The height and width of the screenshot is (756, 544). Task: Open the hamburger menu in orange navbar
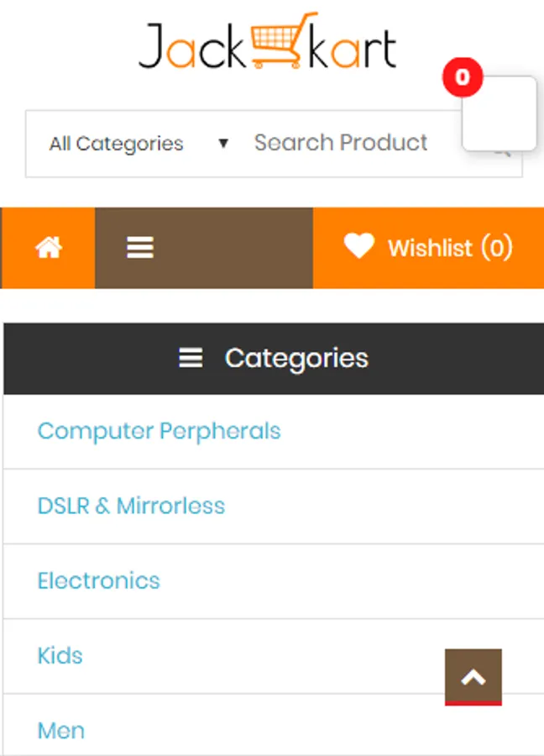tap(139, 248)
